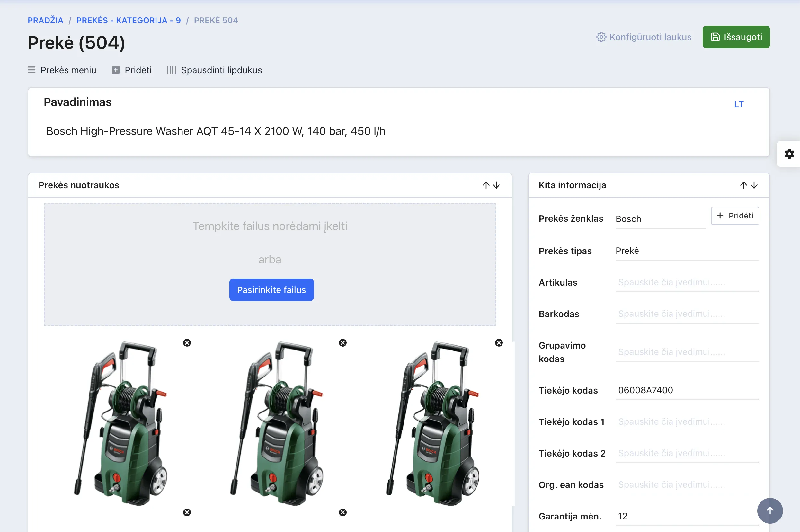Click the plus icon beside toolbar Pridėti
This screenshot has height=532, width=800.
[116, 70]
